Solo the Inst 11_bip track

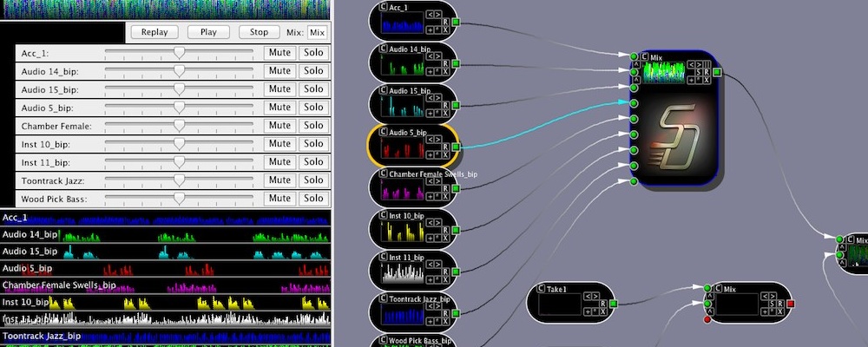click(x=313, y=162)
